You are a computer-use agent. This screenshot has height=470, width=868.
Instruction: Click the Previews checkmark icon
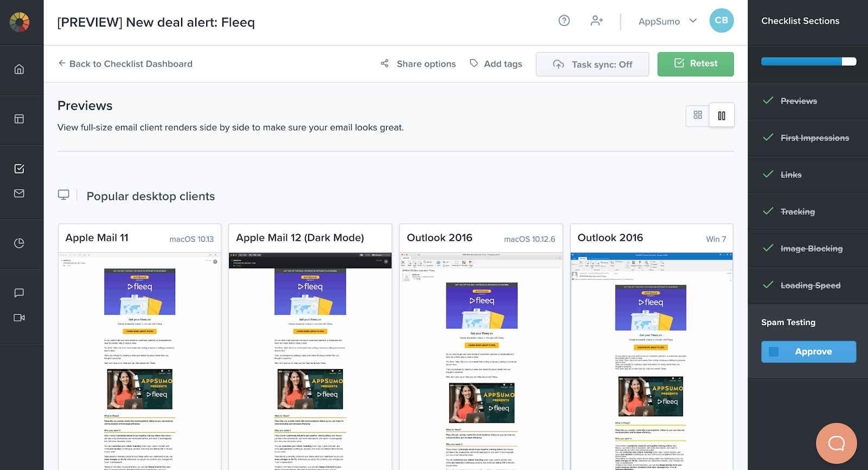tap(768, 100)
